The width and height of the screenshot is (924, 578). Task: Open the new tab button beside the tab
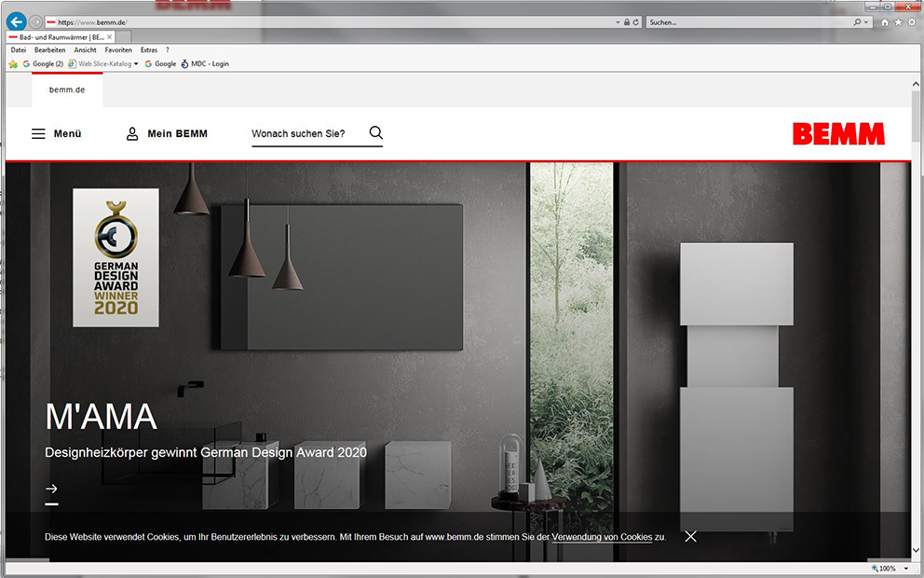click(x=122, y=36)
